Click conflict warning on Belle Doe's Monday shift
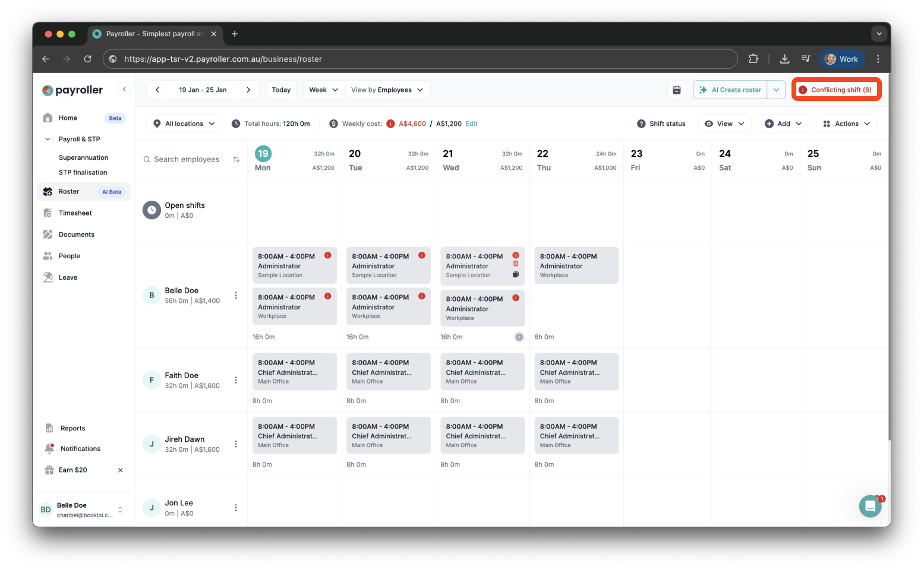The height and width of the screenshot is (570, 924). pos(329,255)
